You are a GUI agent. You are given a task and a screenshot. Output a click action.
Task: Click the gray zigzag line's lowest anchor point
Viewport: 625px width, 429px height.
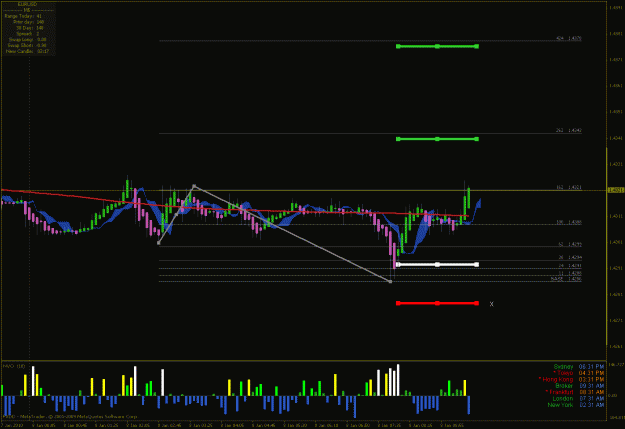390,281
